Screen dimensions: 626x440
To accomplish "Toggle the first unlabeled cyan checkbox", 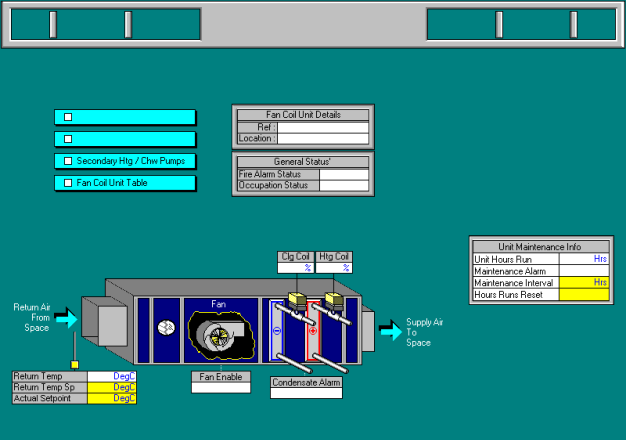I will (x=68, y=117).
